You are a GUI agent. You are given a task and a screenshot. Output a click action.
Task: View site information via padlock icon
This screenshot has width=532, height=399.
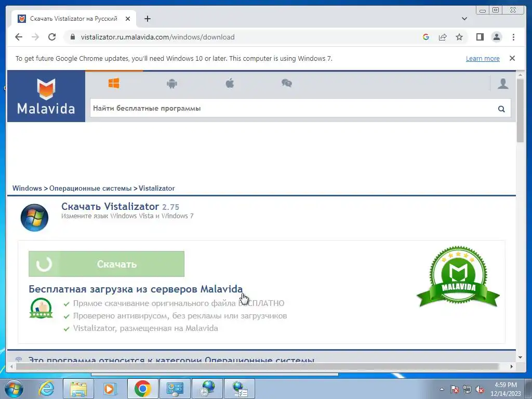pyautogui.click(x=72, y=37)
